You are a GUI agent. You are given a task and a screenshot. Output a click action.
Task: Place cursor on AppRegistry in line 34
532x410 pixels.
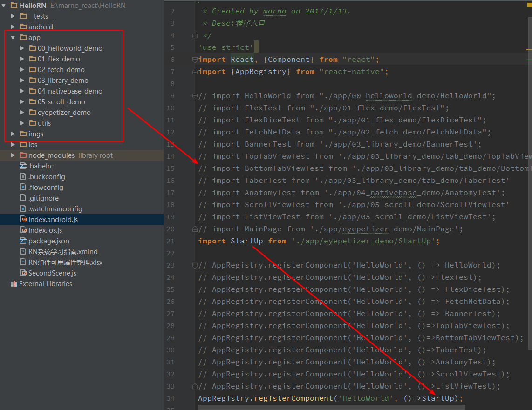tap(223, 398)
